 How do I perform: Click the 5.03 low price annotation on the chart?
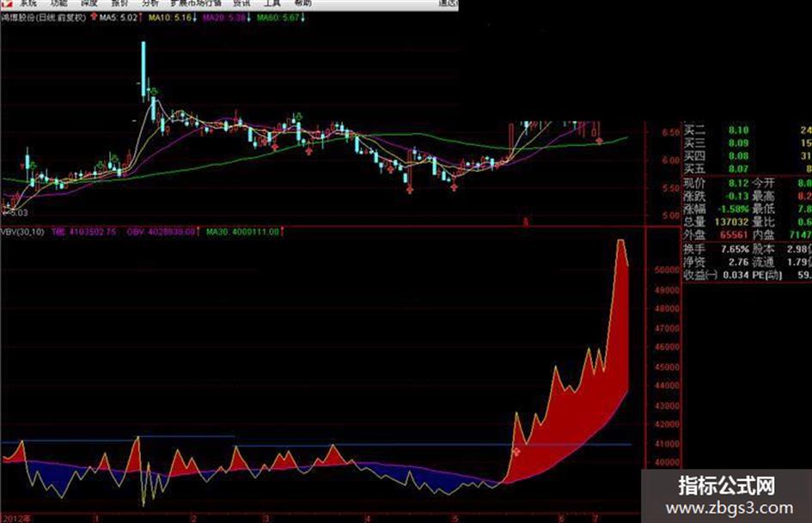click(x=15, y=213)
